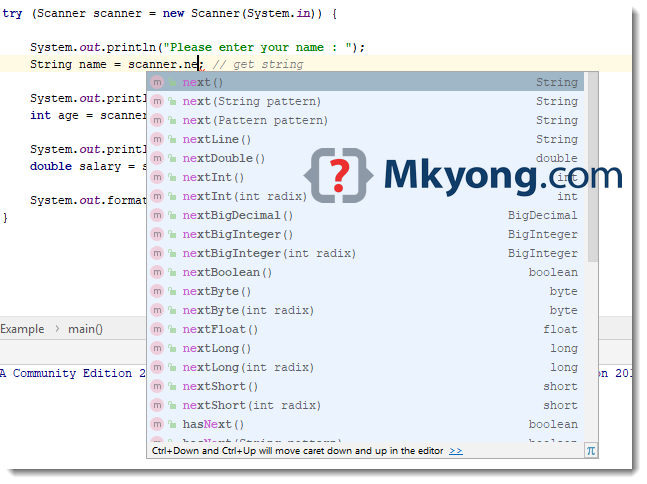This screenshot has width=647, height=484.
Task: Click the "int age" code line
Action: tap(88, 115)
